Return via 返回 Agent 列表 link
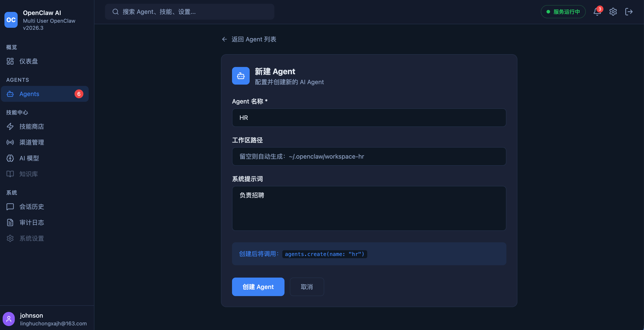644x330 pixels. [249, 39]
